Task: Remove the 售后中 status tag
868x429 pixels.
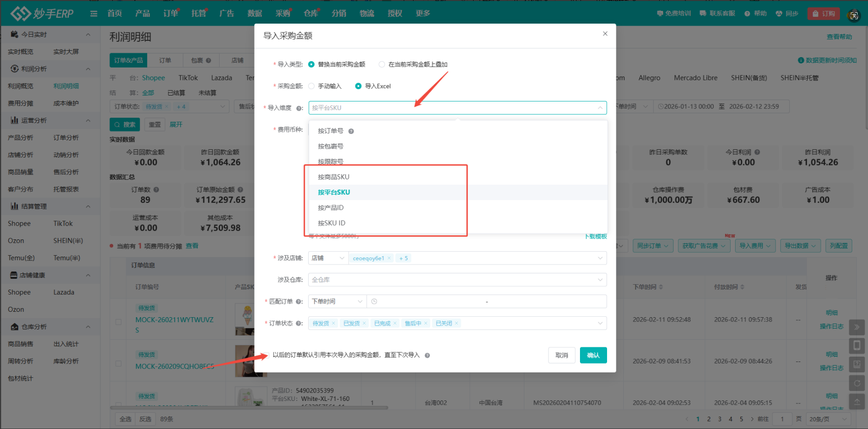Action: tap(426, 324)
